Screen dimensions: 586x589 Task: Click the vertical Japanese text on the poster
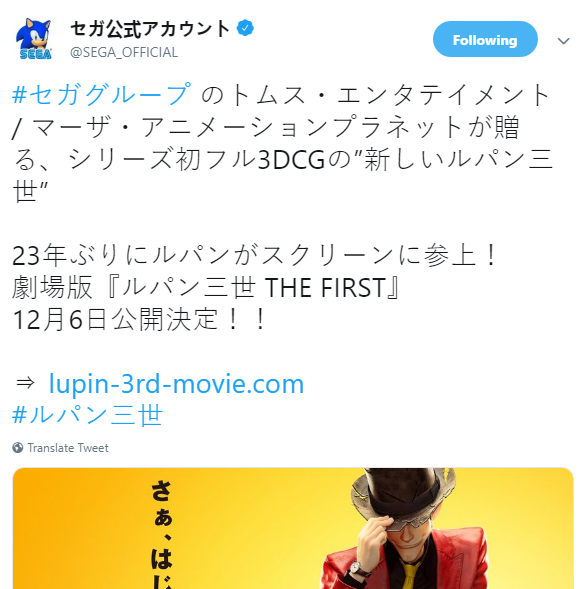coord(162,535)
